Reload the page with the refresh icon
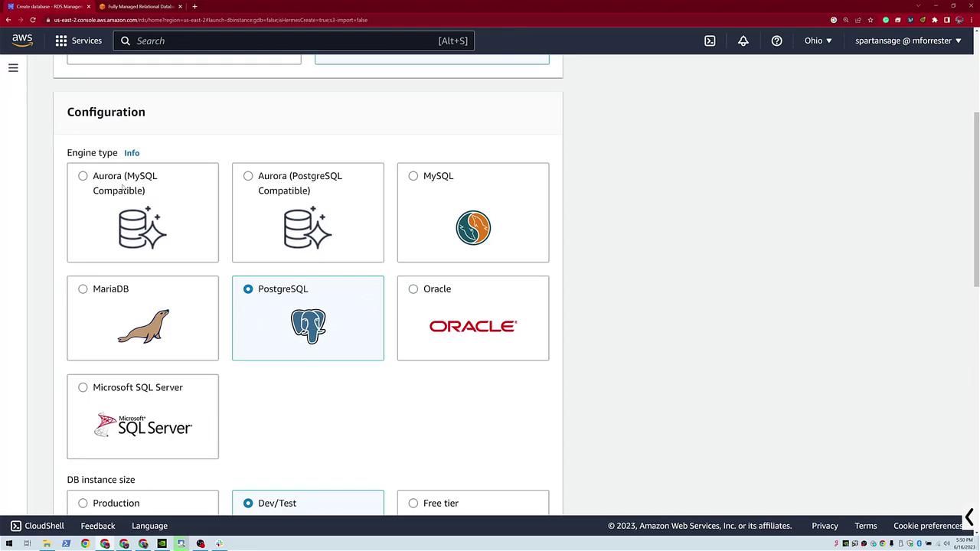Screen dimensions: 980x551 [33, 20]
